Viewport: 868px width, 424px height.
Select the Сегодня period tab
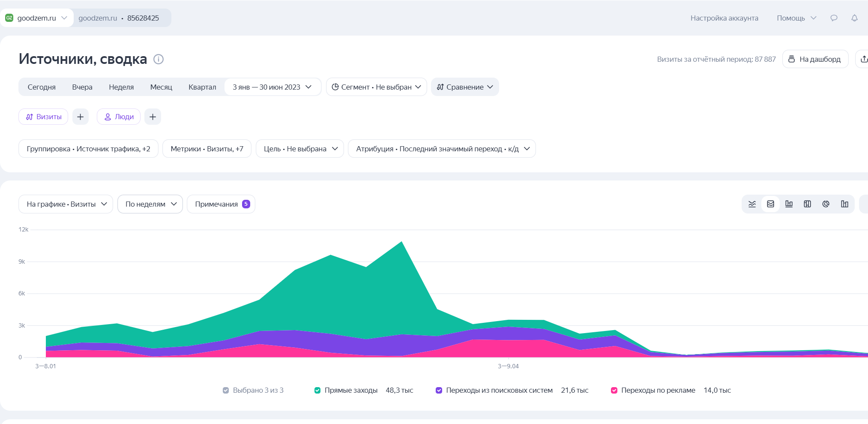(x=42, y=87)
